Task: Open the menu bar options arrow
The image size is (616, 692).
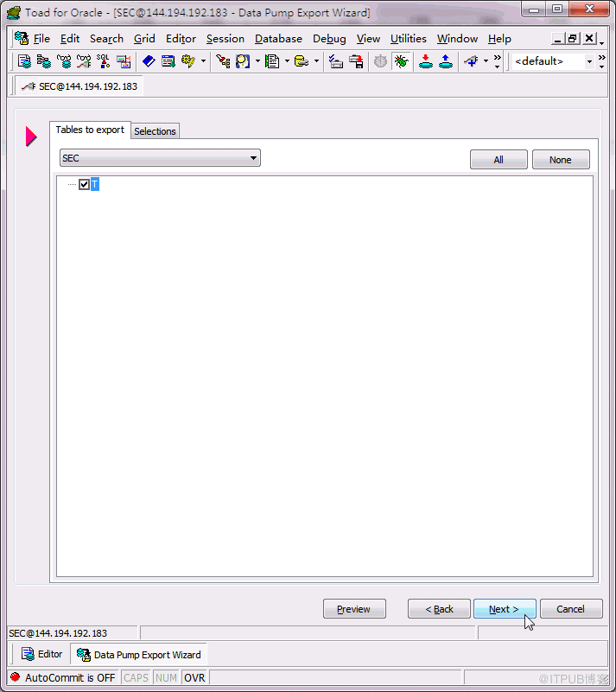Action: [602, 43]
